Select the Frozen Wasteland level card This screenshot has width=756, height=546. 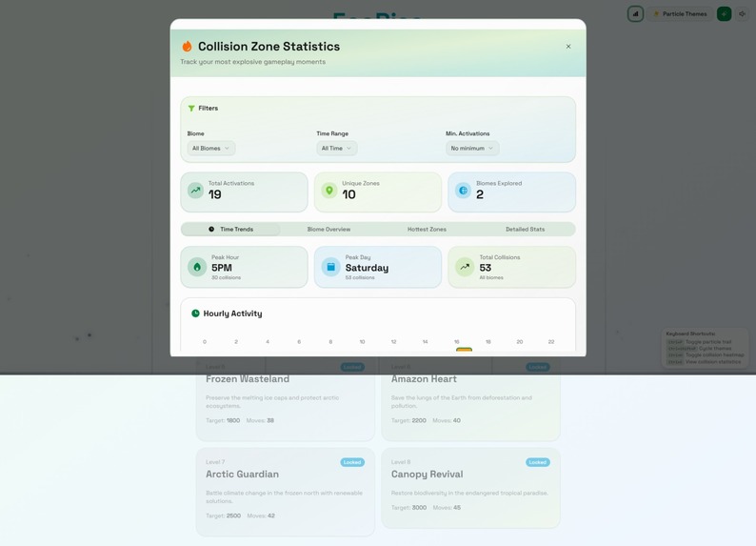click(x=286, y=398)
